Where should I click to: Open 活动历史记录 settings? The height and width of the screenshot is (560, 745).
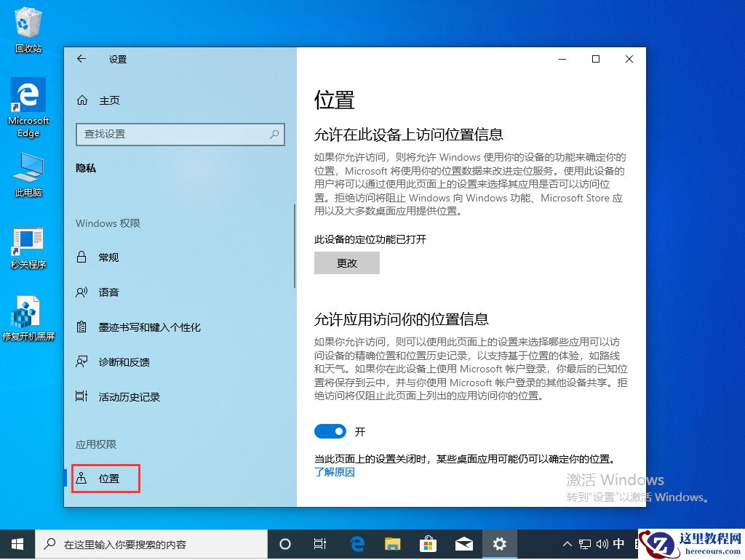(x=119, y=396)
